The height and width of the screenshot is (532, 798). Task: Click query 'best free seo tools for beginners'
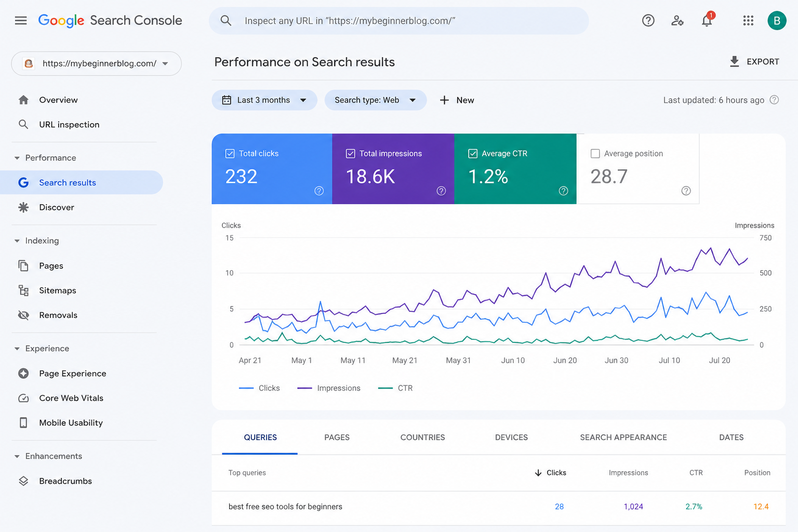coord(285,507)
